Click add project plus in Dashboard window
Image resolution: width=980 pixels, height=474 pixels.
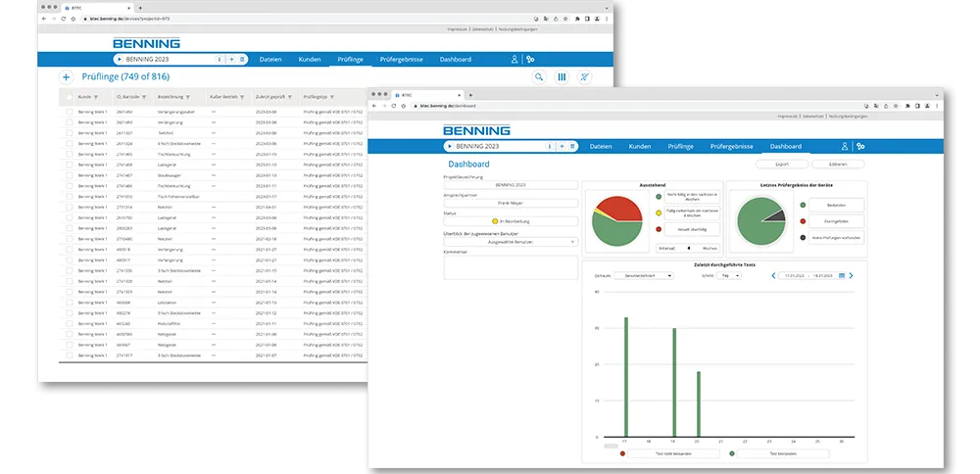coord(562,146)
